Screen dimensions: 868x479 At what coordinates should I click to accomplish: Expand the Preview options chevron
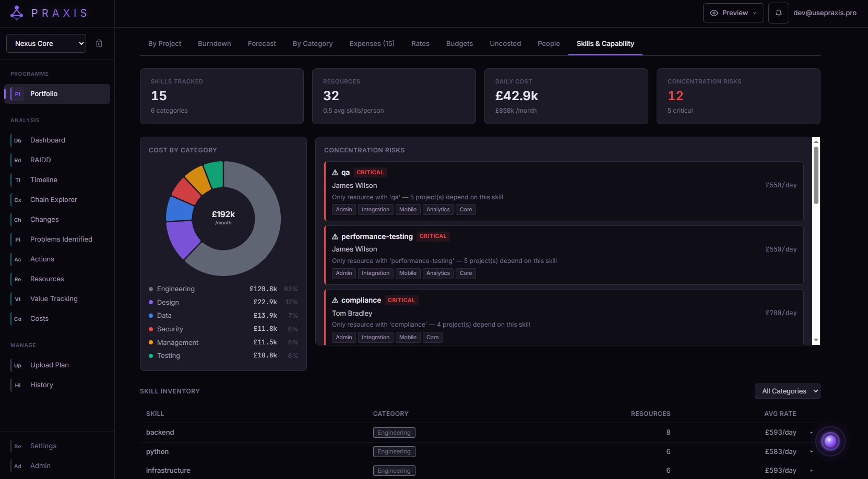pos(754,13)
